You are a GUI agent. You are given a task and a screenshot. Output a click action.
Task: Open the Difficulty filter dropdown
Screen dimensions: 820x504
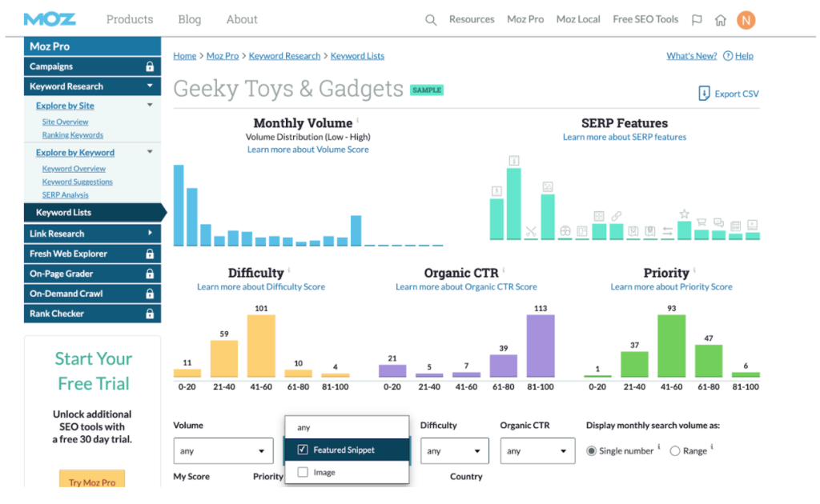455,450
